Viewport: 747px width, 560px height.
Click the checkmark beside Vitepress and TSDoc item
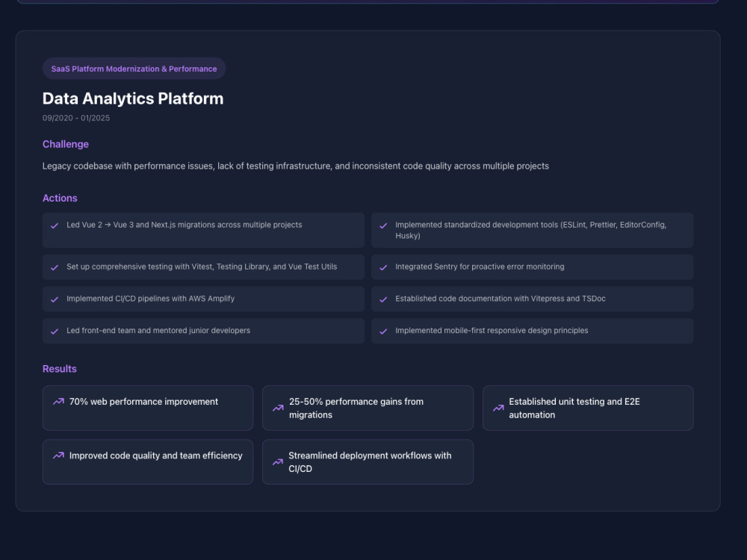coord(383,299)
